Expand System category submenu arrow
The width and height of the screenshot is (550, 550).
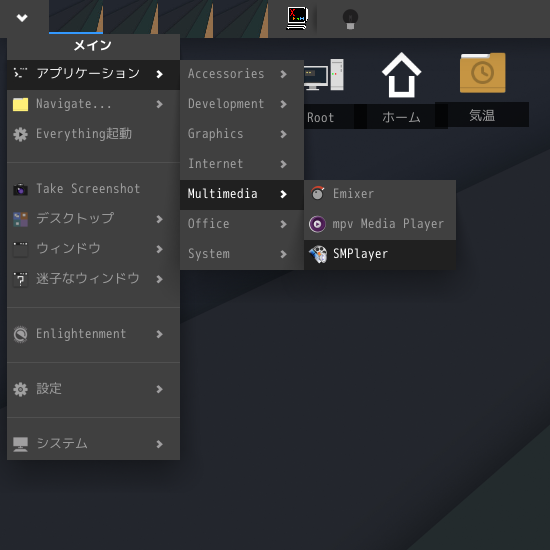(283, 254)
